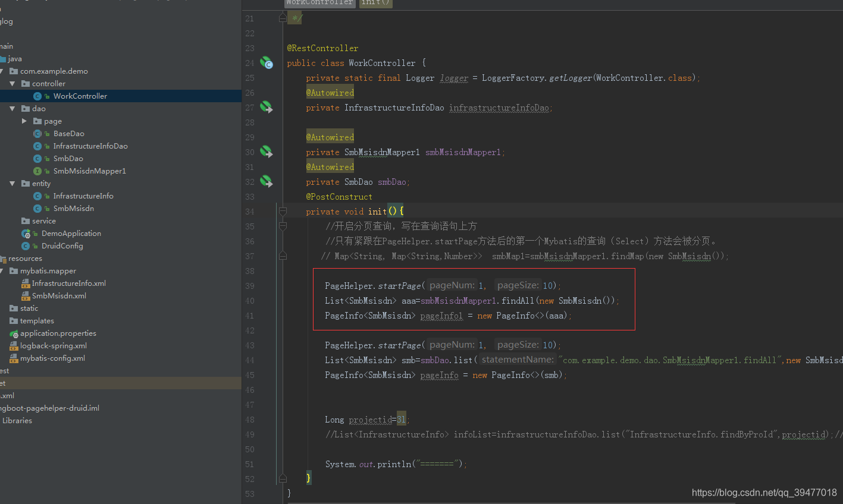The image size is (843, 504).
Task: Collapse the mybatis.mapper folder
Action: coord(2,271)
